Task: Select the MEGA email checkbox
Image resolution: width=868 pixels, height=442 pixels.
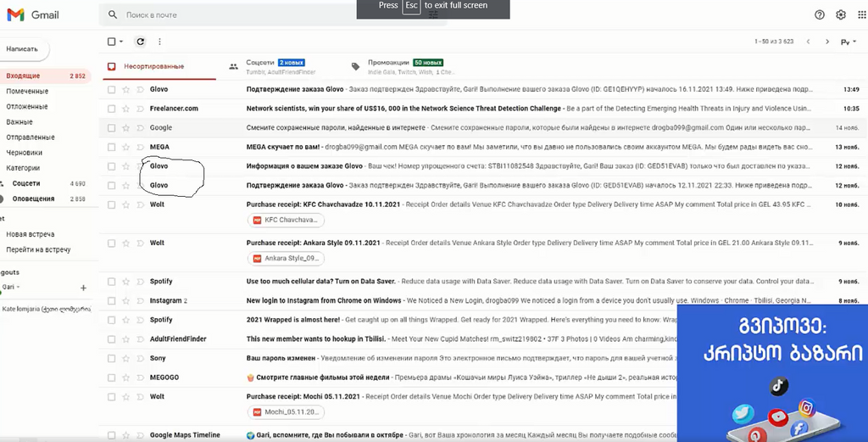Action: 111,148
